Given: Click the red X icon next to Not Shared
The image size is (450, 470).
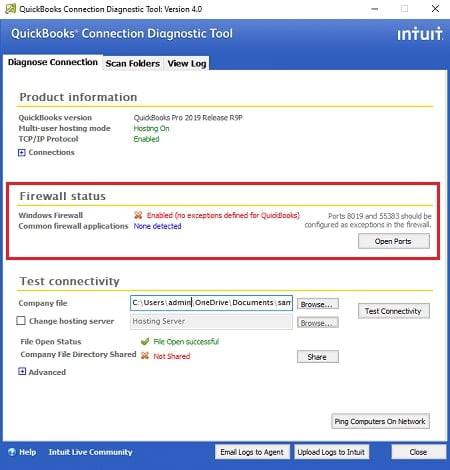Looking at the screenshot, I should click(145, 356).
